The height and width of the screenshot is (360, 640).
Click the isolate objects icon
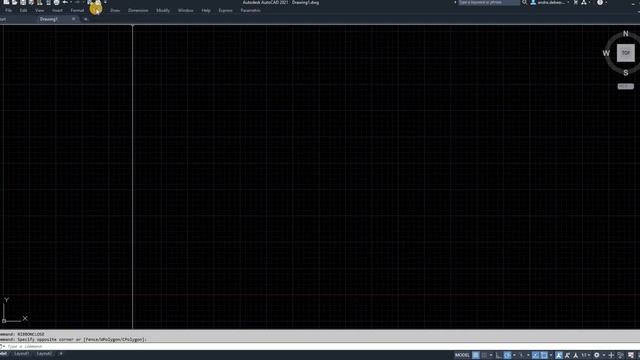620,355
